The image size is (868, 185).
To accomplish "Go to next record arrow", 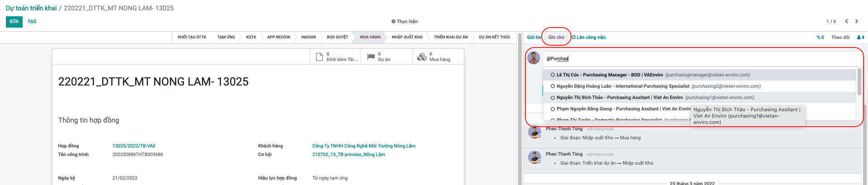I will click(x=856, y=21).
